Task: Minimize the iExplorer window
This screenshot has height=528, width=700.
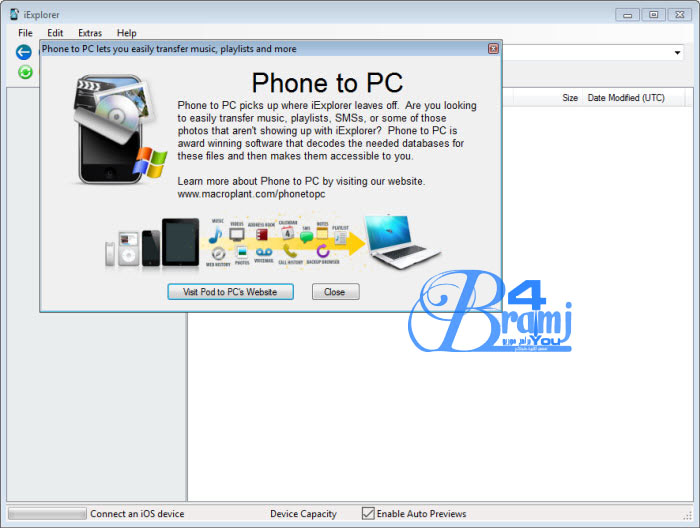Action: pyautogui.click(x=627, y=15)
